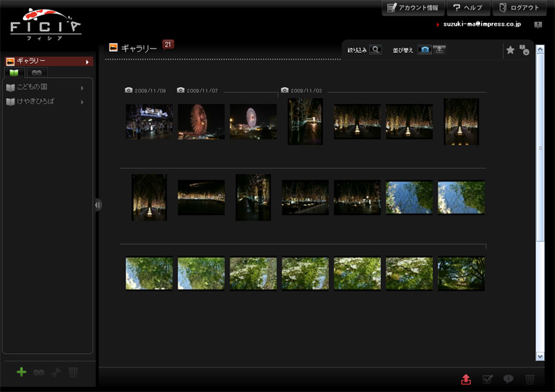Click the select checkbox-pencil icon

[488, 380]
